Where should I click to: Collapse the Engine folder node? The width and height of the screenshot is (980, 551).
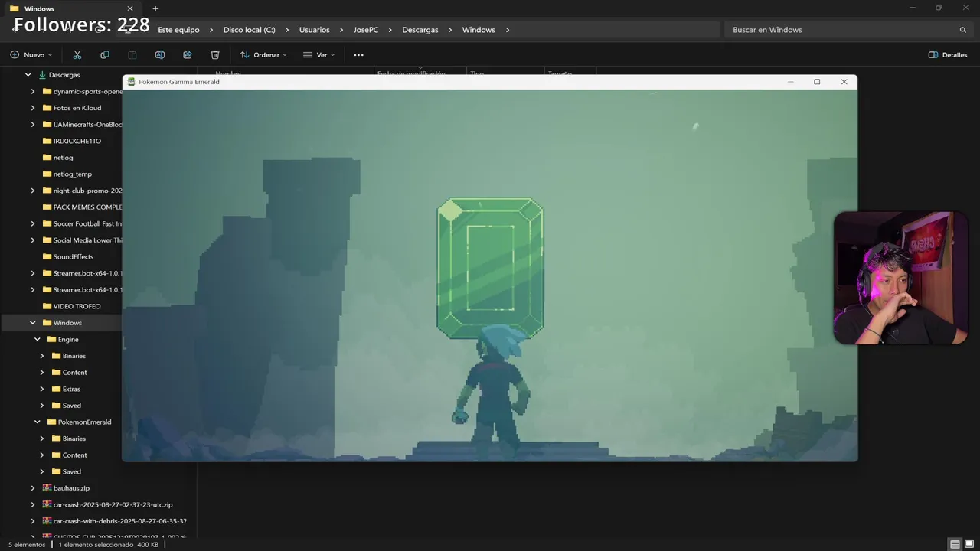[38, 340]
